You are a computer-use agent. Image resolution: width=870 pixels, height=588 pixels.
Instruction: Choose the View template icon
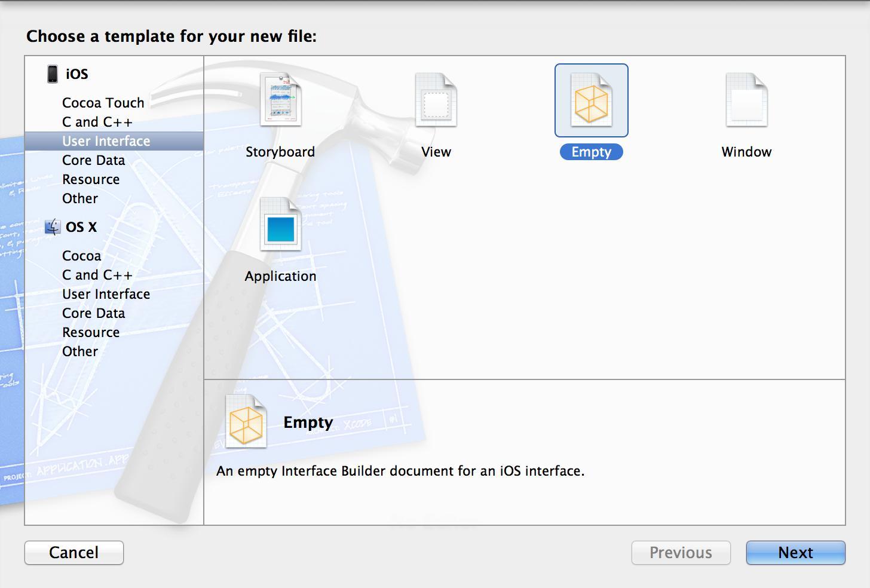pos(436,100)
